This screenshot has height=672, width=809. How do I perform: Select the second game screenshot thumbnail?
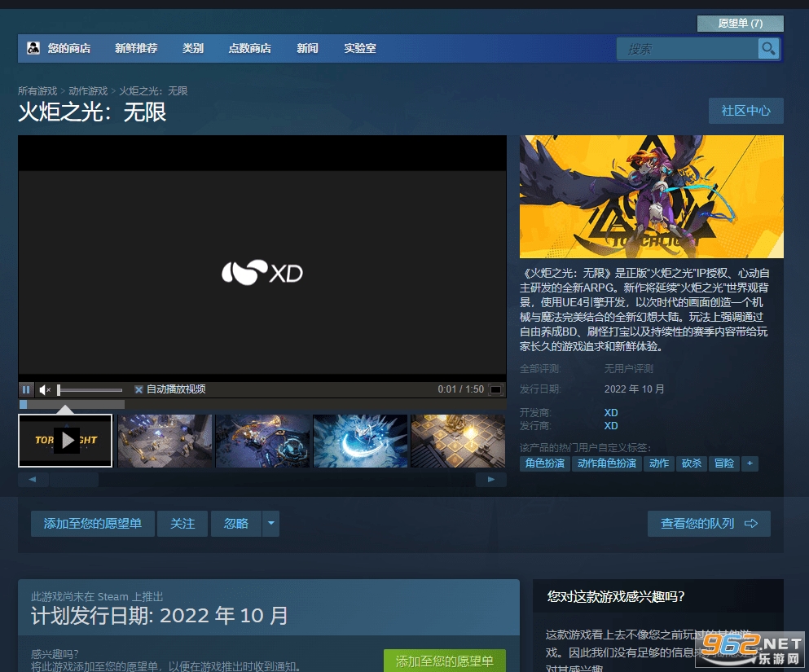coord(165,440)
